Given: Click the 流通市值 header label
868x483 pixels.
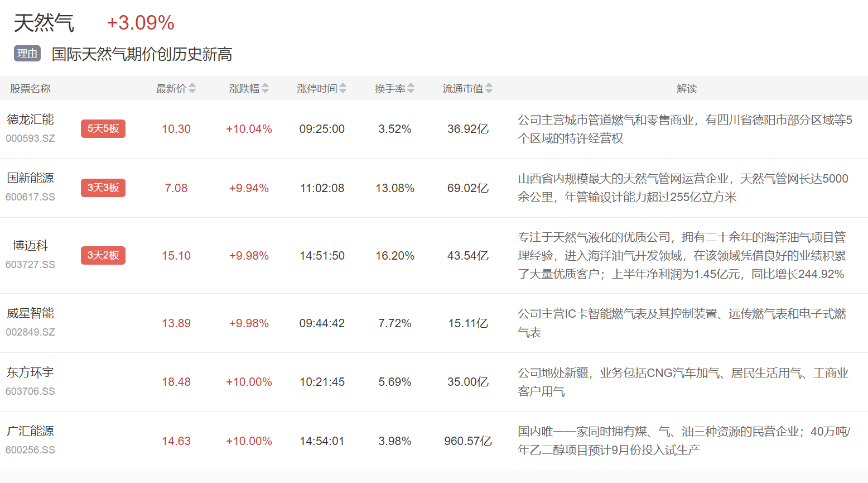Looking at the screenshot, I should pos(463,89).
